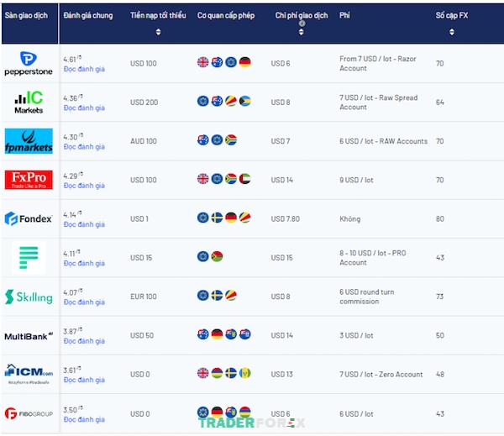Select the FX pairs value 64

(440, 102)
